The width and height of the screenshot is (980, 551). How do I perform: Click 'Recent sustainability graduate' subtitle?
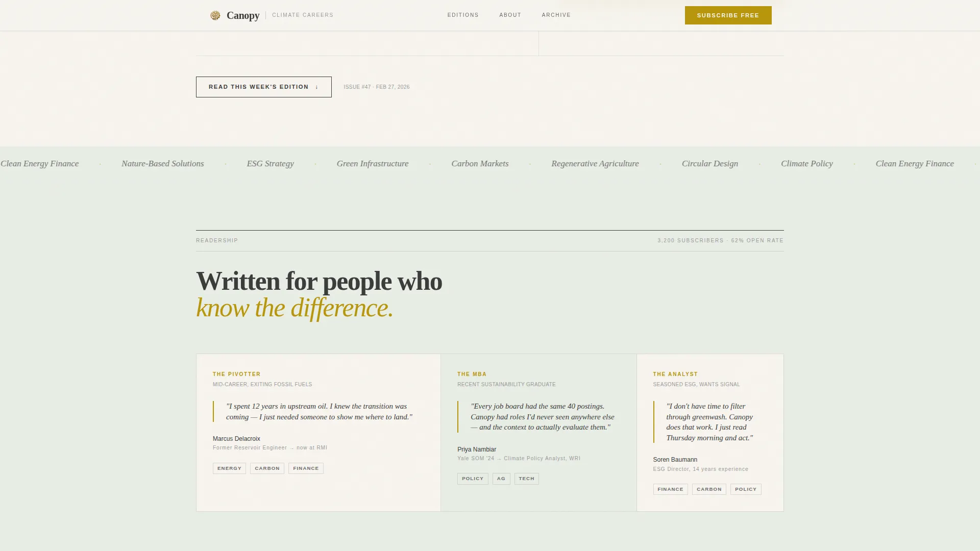point(506,385)
